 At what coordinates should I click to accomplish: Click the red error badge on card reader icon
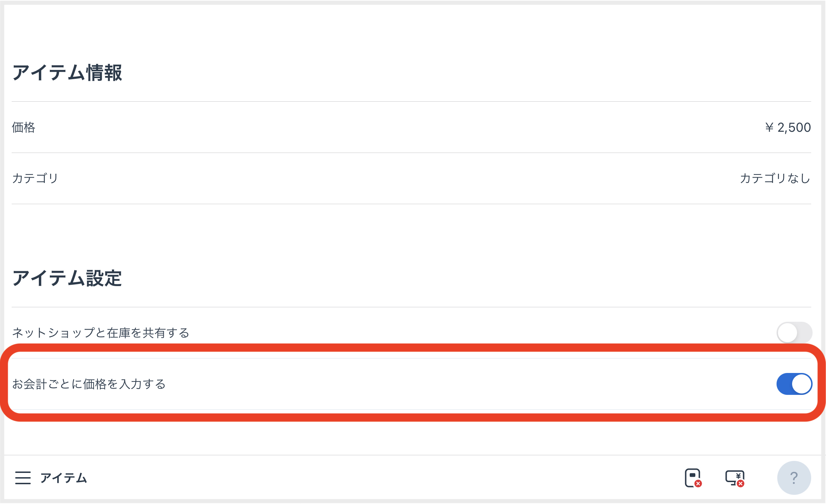click(698, 484)
